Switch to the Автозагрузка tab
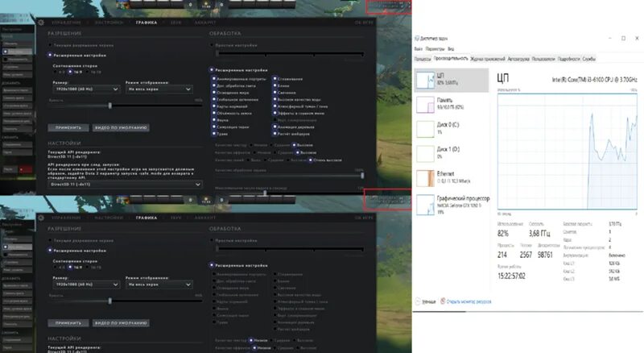The height and width of the screenshot is (353, 644). 518,59
